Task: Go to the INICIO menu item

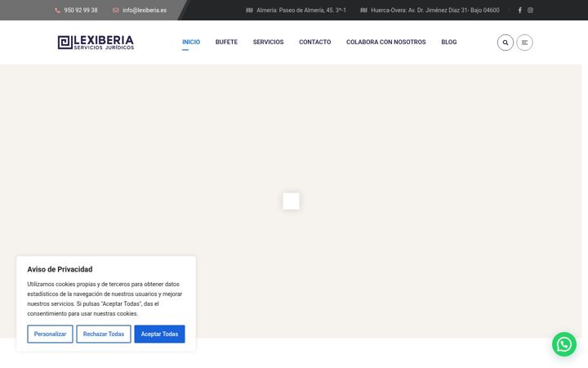Action: (x=191, y=42)
